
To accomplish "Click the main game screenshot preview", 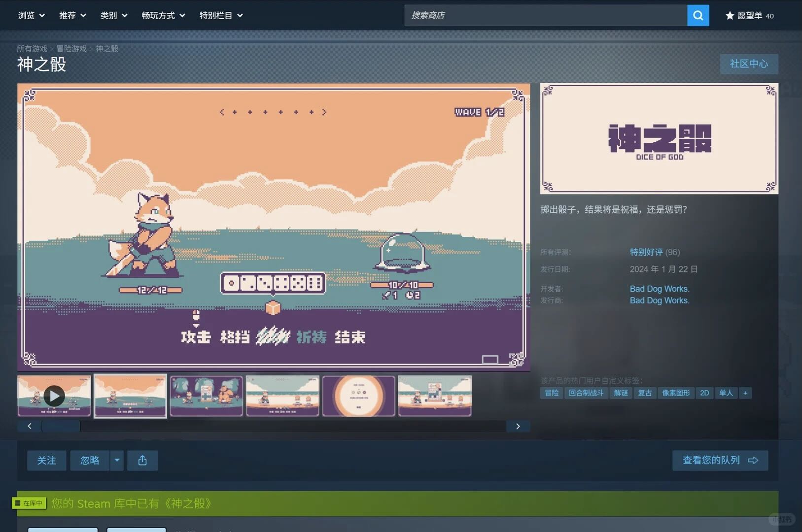I will coord(274,227).
